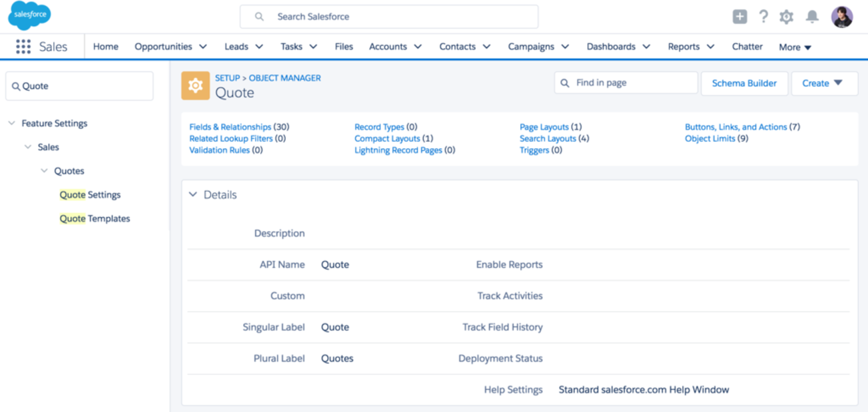The height and width of the screenshot is (412, 868).
Task: Open the global actions plus icon
Action: coord(740,17)
